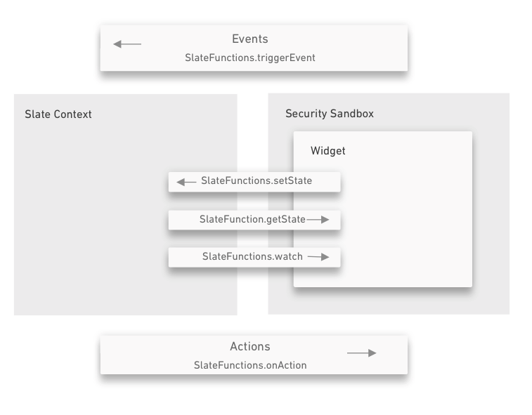Click the SlateFunctions.setState text
Viewport: 532px width, 415px height.
coord(257,180)
